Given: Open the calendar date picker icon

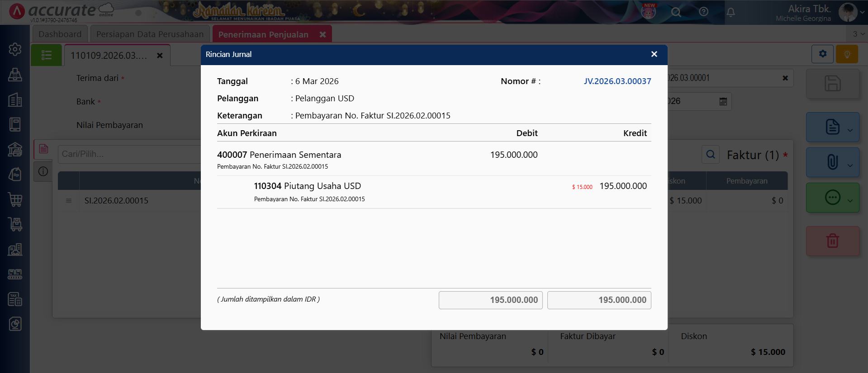Looking at the screenshot, I should click(723, 101).
